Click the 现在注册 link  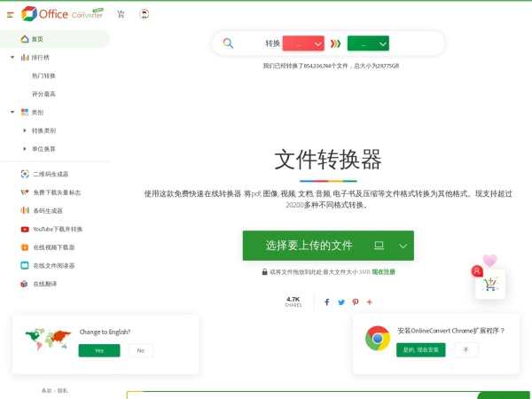click(383, 272)
